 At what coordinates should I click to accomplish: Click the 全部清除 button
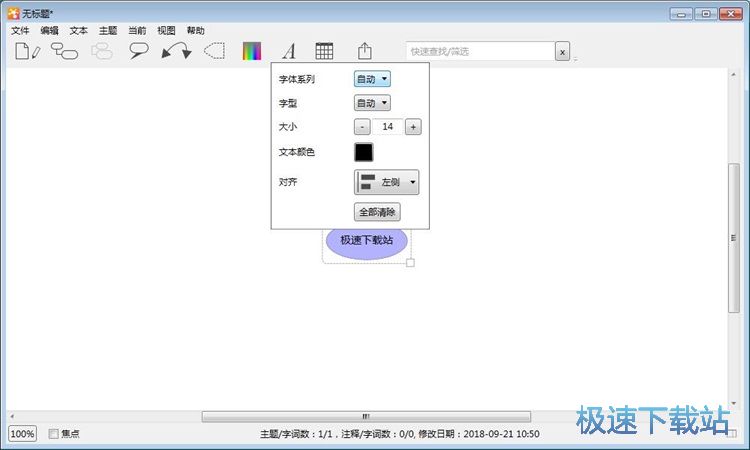(377, 212)
